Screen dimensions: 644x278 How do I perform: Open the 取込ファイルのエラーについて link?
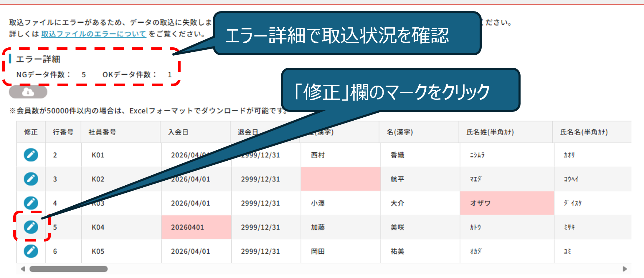pos(94,34)
